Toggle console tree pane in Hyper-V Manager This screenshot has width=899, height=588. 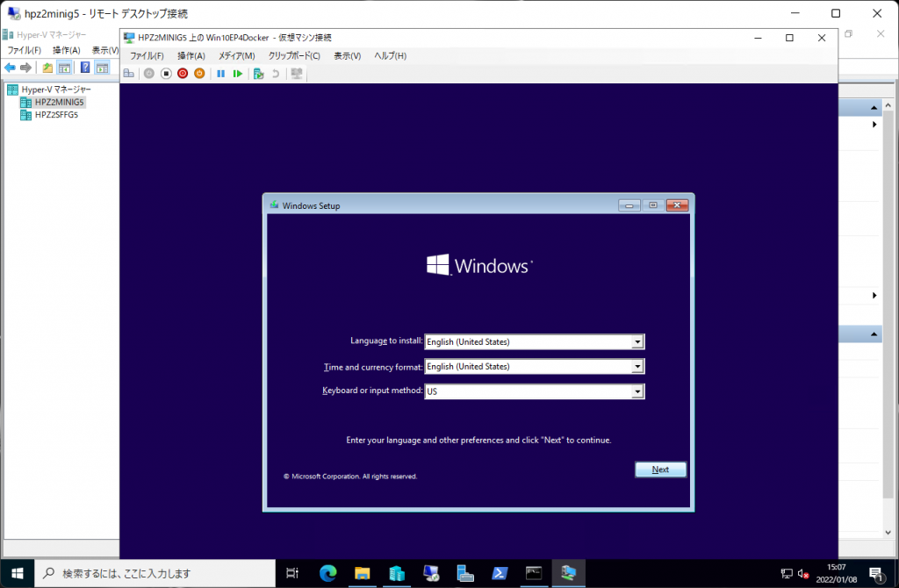(x=64, y=68)
